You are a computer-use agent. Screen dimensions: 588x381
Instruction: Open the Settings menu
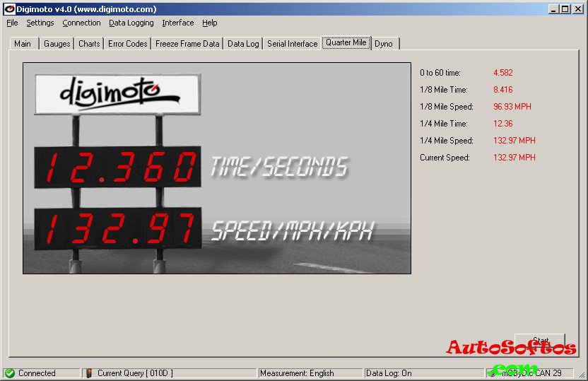coord(40,23)
